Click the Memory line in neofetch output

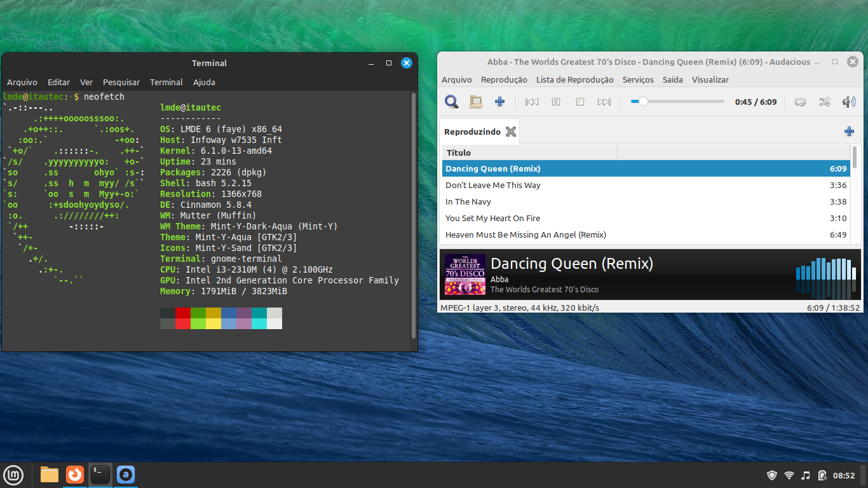(x=224, y=291)
